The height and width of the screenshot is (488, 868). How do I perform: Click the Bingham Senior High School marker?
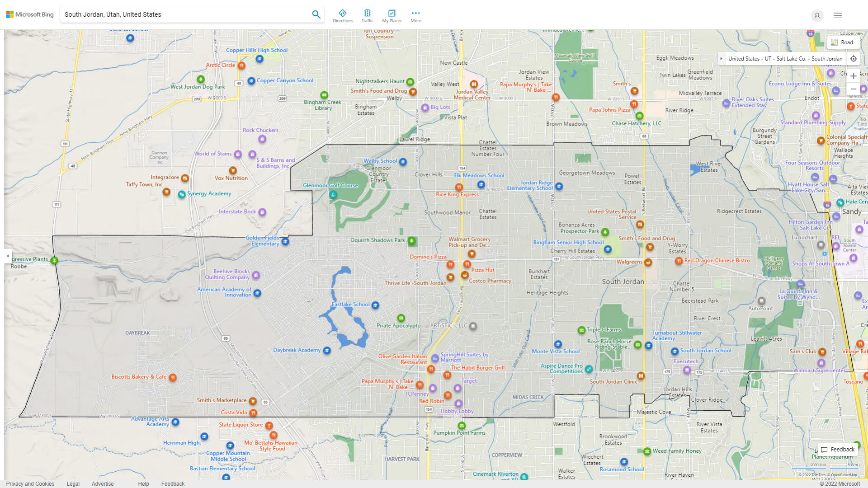[x=608, y=249]
